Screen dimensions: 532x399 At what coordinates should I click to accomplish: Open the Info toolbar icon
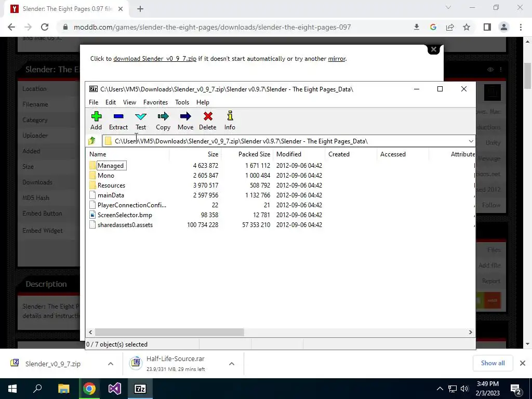[x=230, y=121]
